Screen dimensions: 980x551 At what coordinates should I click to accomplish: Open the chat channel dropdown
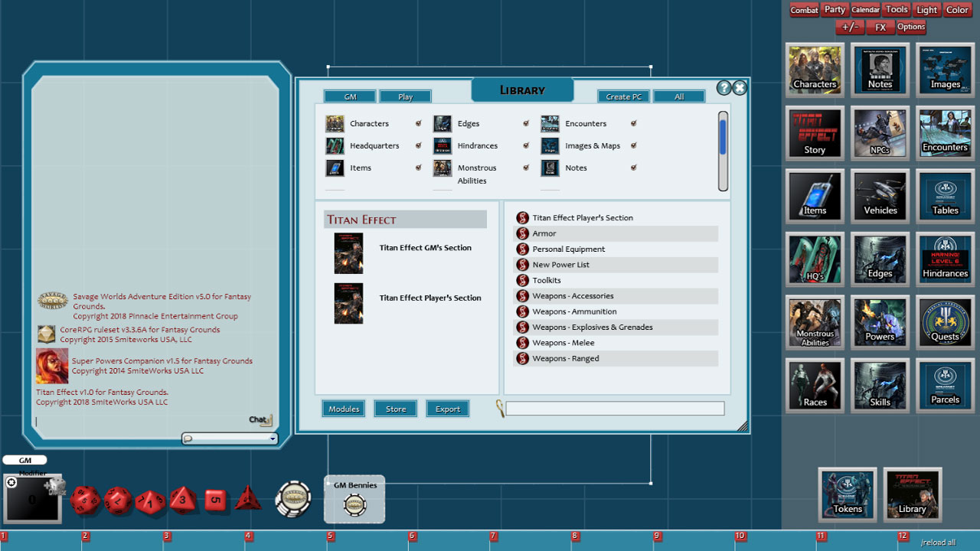272,438
